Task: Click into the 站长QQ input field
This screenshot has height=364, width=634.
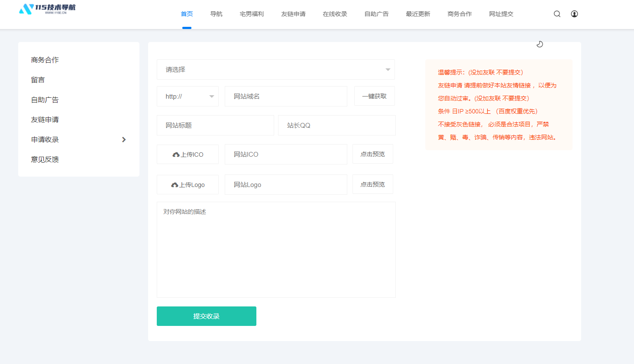Action: point(336,126)
